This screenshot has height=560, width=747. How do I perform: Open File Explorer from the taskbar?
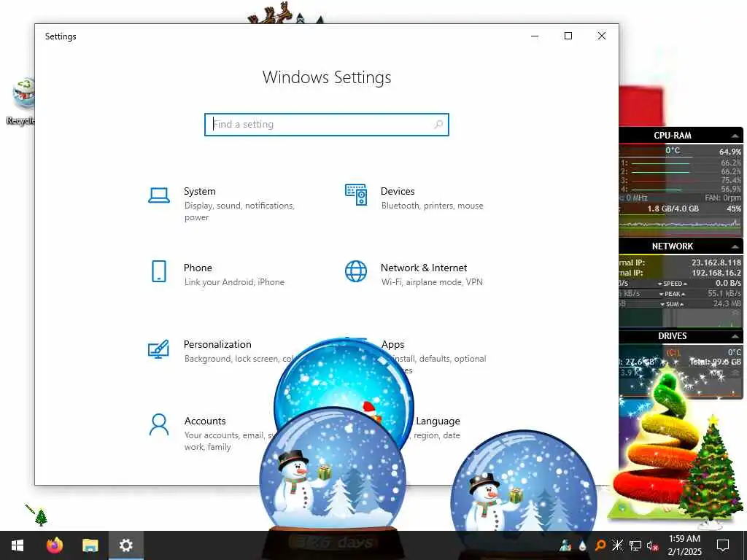[90, 545]
